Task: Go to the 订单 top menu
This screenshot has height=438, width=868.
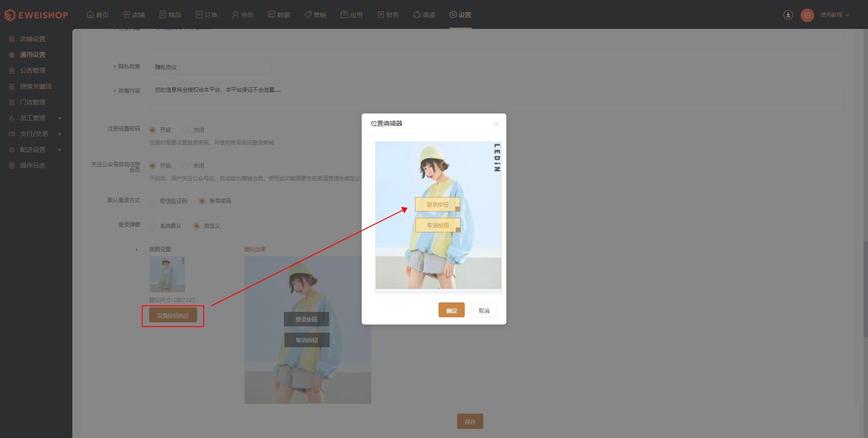Action: pyautogui.click(x=206, y=15)
